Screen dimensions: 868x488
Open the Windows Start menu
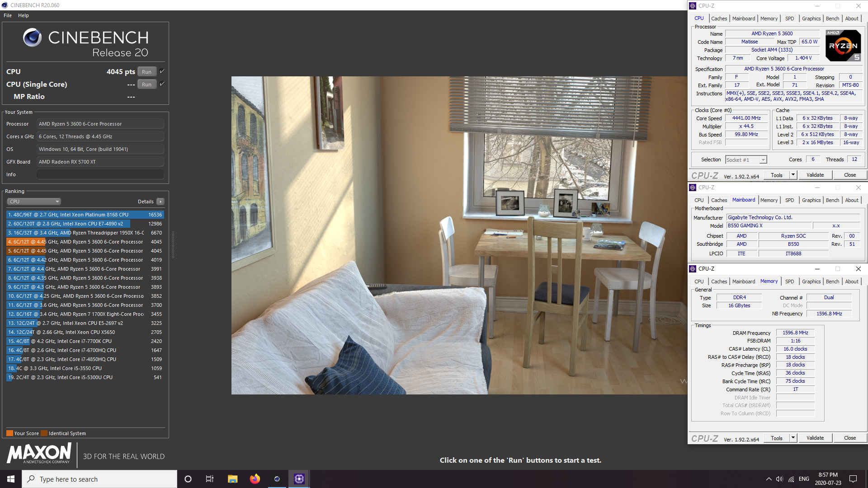pos(11,479)
